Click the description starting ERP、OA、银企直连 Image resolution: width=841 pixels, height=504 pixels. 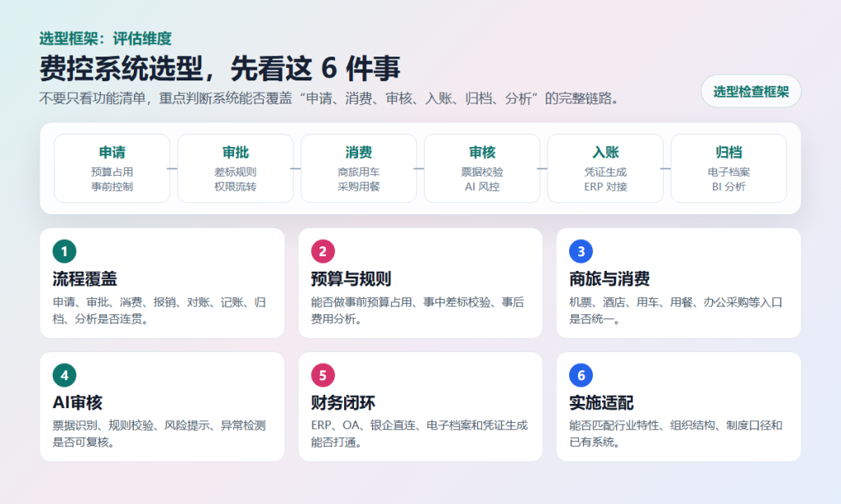click(x=420, y=433)
